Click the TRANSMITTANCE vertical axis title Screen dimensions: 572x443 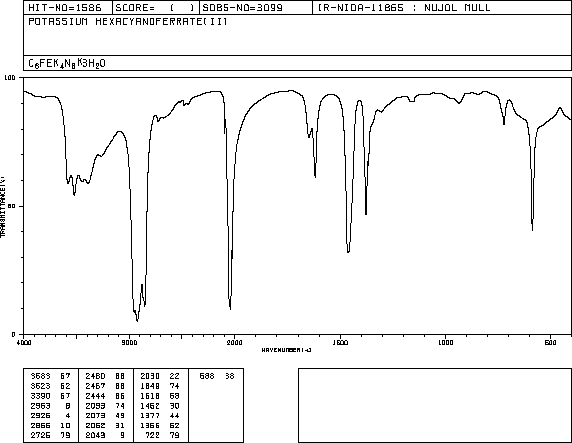[x=3, y=206]
